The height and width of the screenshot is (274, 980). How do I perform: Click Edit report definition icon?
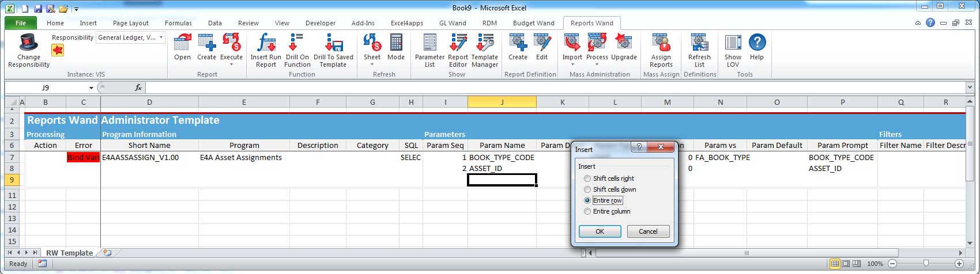542,42
